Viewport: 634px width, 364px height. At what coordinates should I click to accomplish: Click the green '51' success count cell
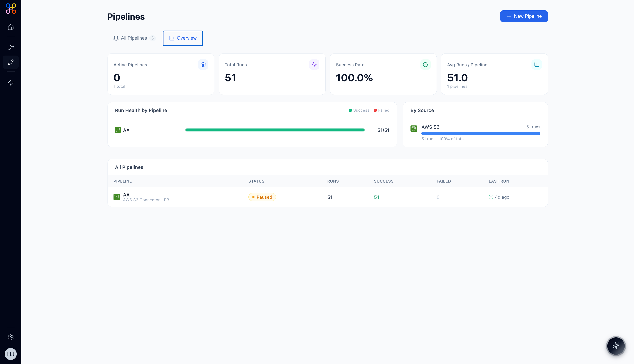point(377,197)
